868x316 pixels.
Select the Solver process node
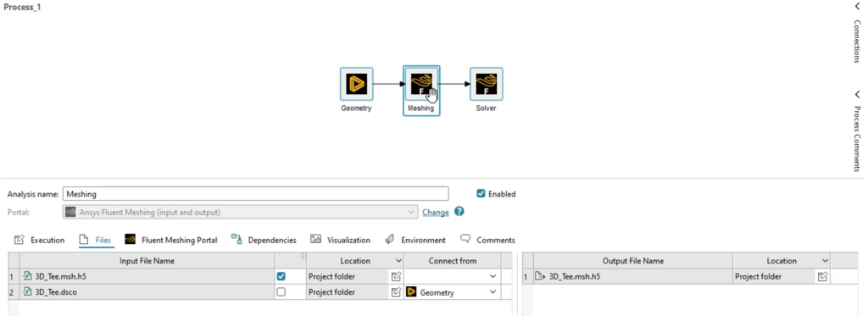(487, 84)
